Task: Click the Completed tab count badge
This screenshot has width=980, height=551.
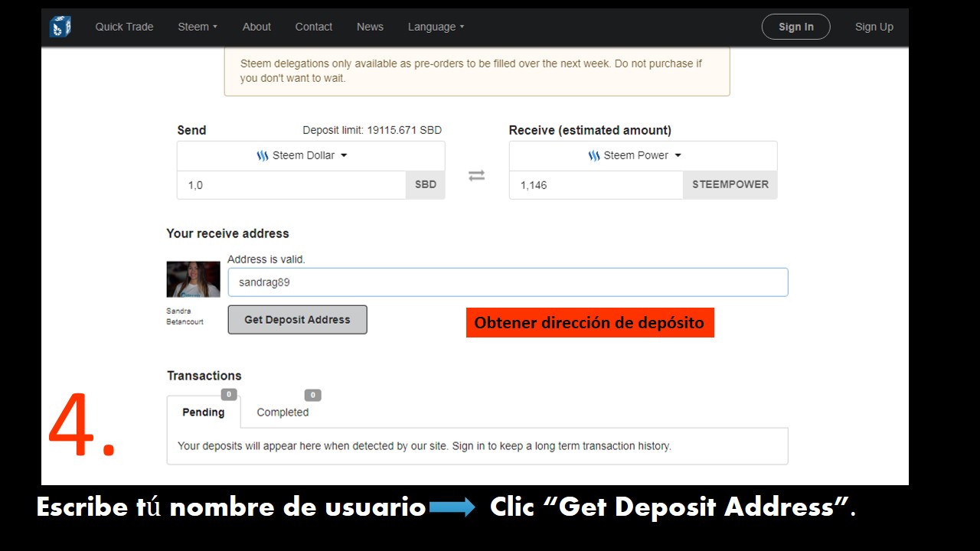Action: [x=312, y=396]
